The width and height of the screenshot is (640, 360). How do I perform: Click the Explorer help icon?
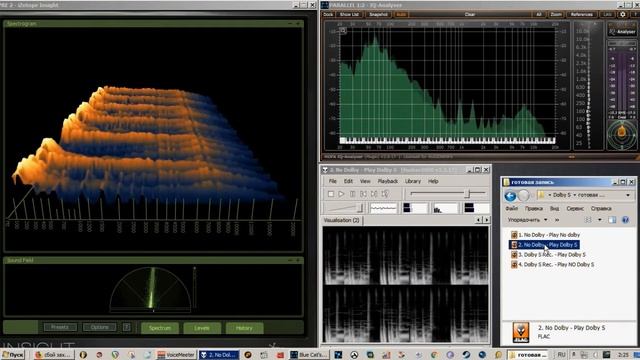pos(625,220)
